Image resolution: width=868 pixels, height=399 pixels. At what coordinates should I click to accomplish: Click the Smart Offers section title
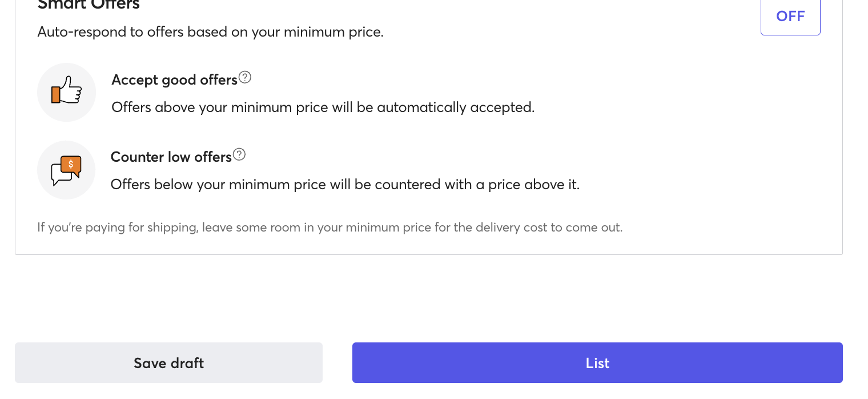pos(89,5)
